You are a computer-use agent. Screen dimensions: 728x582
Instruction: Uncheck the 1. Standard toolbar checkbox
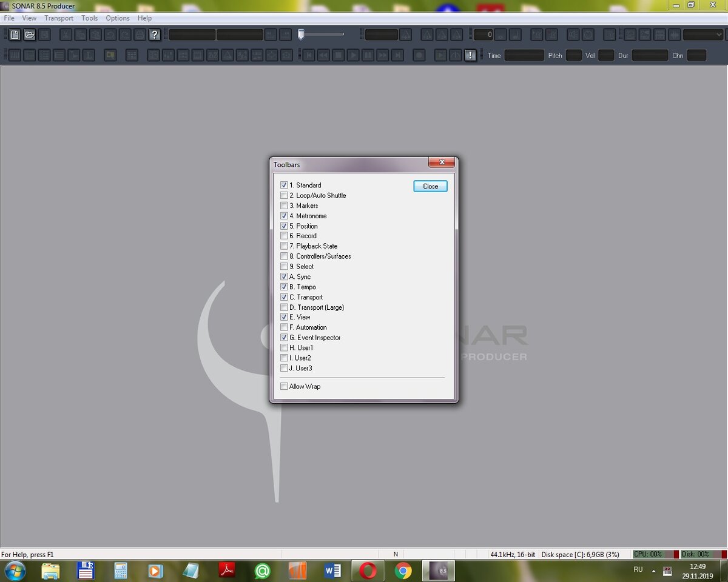(x=284, y=185)
